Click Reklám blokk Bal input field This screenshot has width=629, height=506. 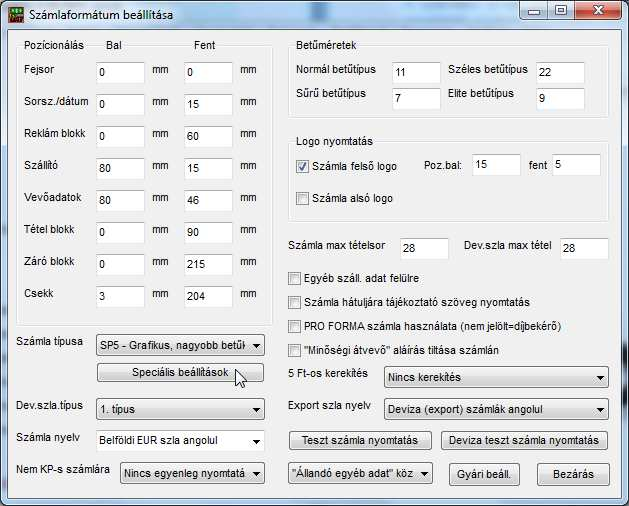tap(120, 136)
